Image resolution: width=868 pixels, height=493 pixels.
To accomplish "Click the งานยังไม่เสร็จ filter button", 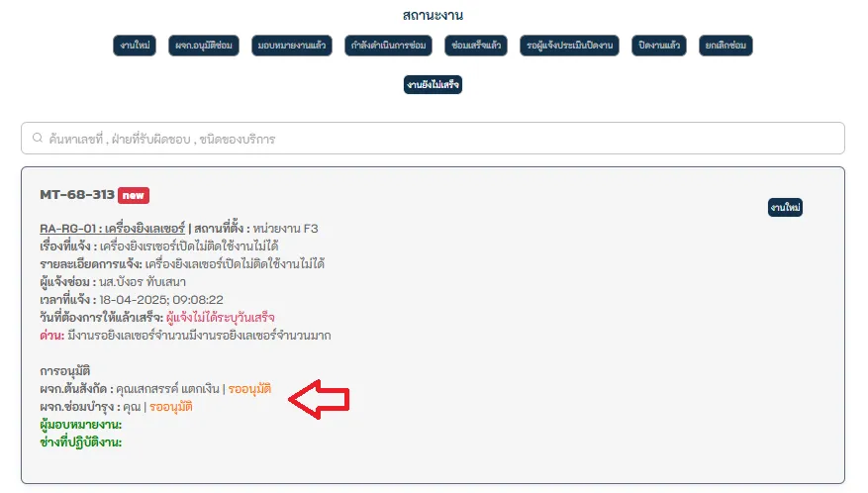I will tap(433, 85).
